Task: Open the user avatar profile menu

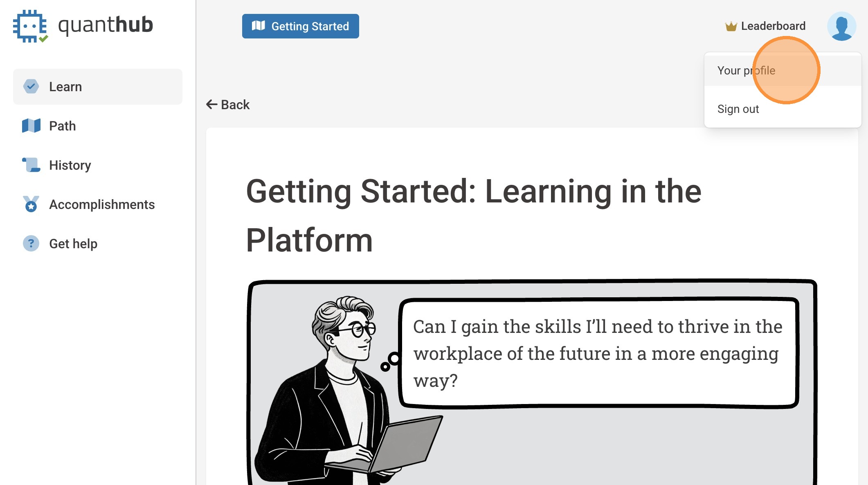Action: pos(841,26)
